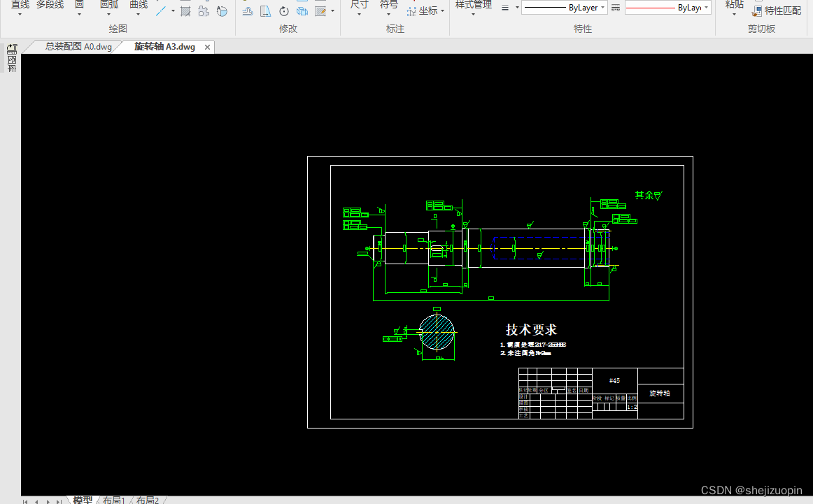The width and height of the screenshot is (813, 504).
Task: Jump to the last layout tab arrow
Action: click(59, 501)
